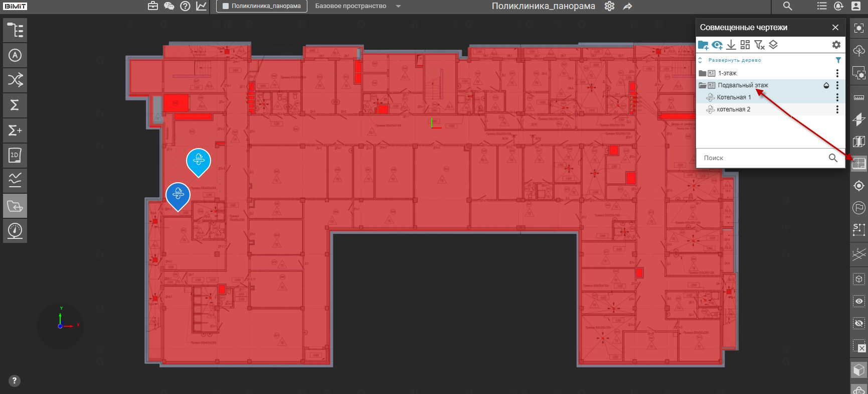The width and height of the screenshot is (868, 394).
Task: Click the Развернуть дерево link
Action: point(735,60)
